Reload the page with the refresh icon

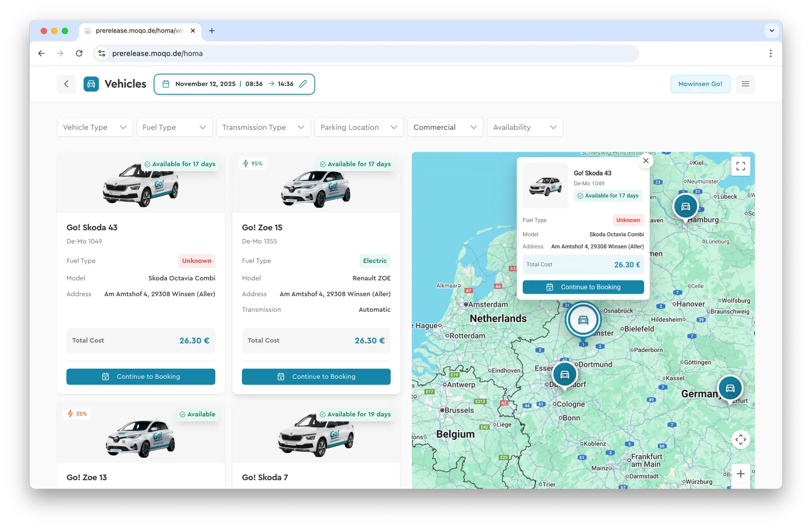pos(79,53)
